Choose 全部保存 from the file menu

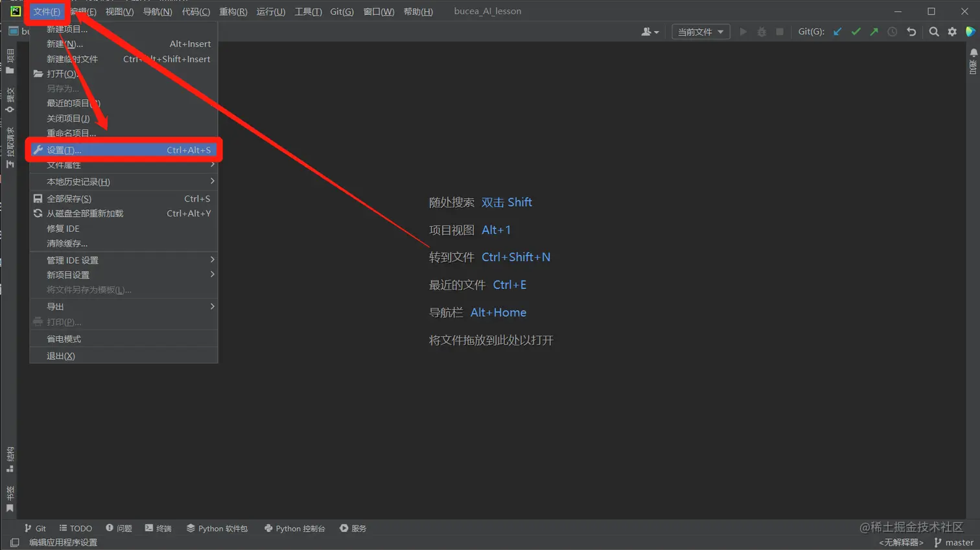(124, 198)
